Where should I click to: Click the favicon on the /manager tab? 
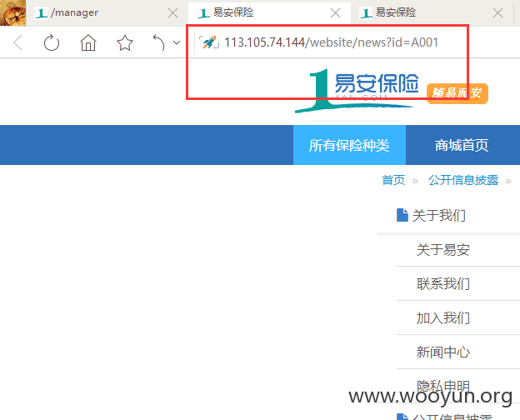point(41,13)
